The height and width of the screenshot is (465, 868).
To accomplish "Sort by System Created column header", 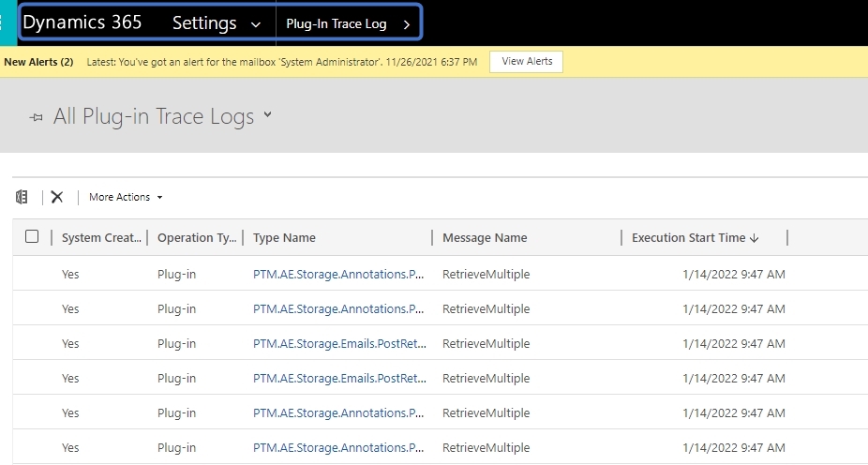I will click(x=101, y=238).
